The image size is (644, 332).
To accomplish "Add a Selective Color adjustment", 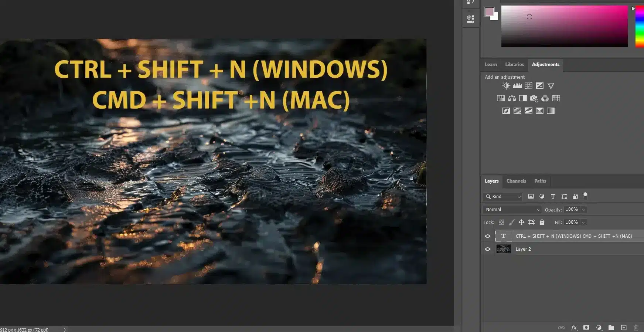I will point(539,111).
